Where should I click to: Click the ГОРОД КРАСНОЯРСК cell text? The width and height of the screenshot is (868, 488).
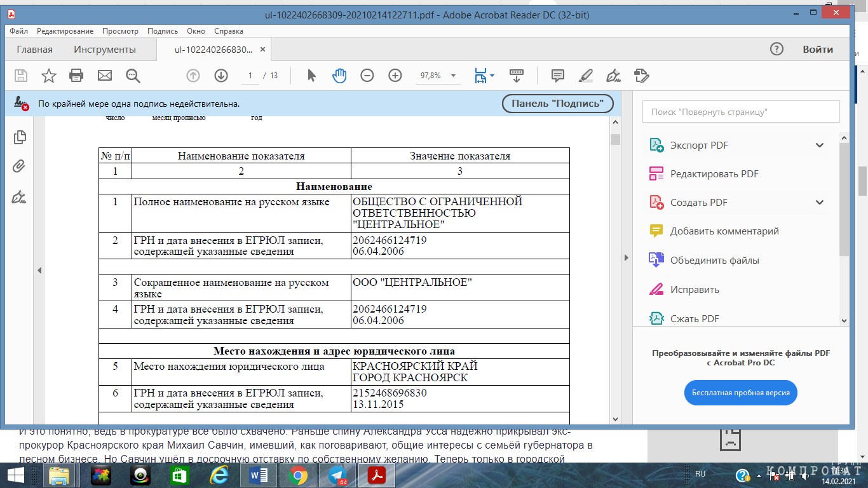(x=410, y=377)
